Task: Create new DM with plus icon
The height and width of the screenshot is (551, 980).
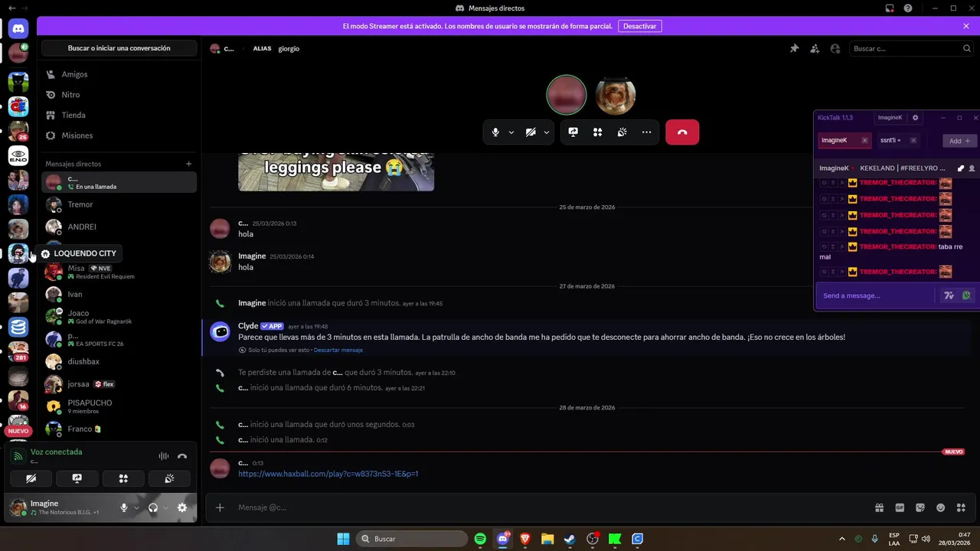Action: (189, 164)
